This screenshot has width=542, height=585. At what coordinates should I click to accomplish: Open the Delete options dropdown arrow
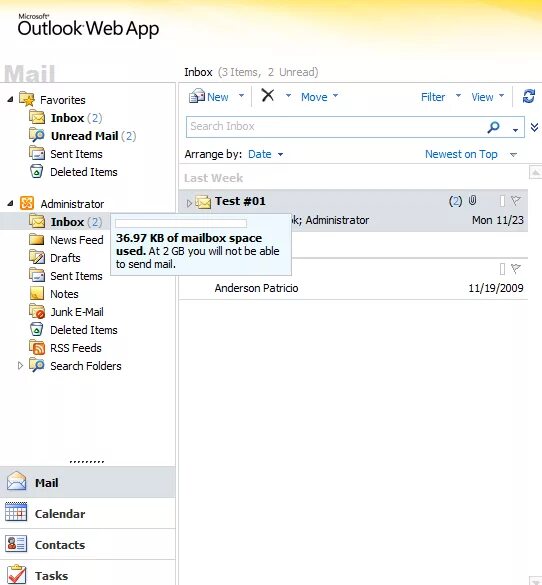[288, 96]
